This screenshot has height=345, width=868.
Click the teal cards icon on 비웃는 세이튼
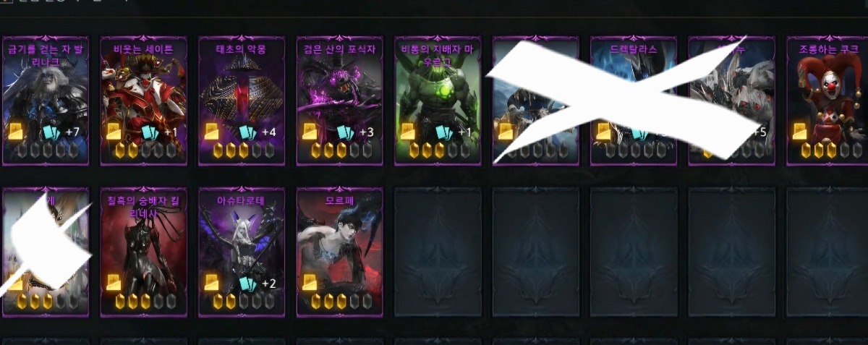(149, 132)
